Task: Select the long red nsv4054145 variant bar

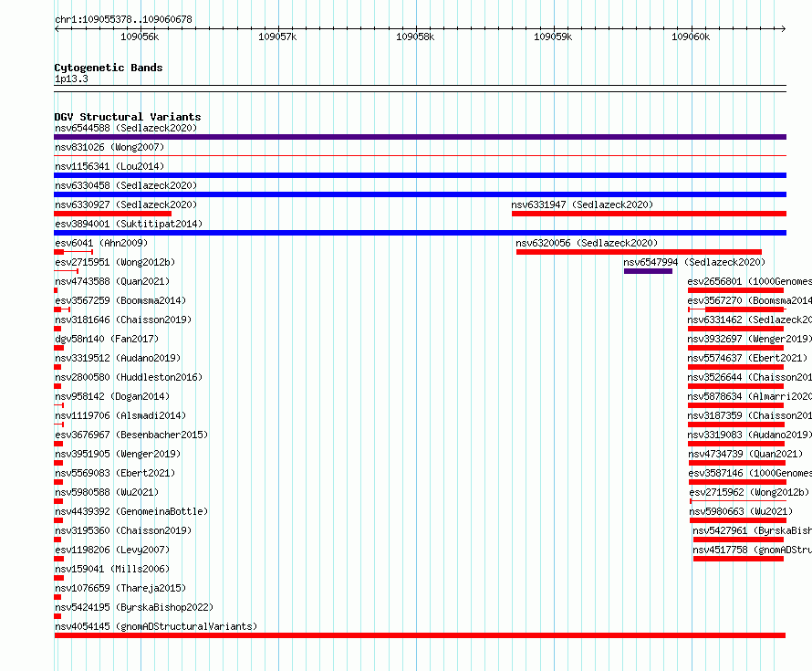Action: 420,635
